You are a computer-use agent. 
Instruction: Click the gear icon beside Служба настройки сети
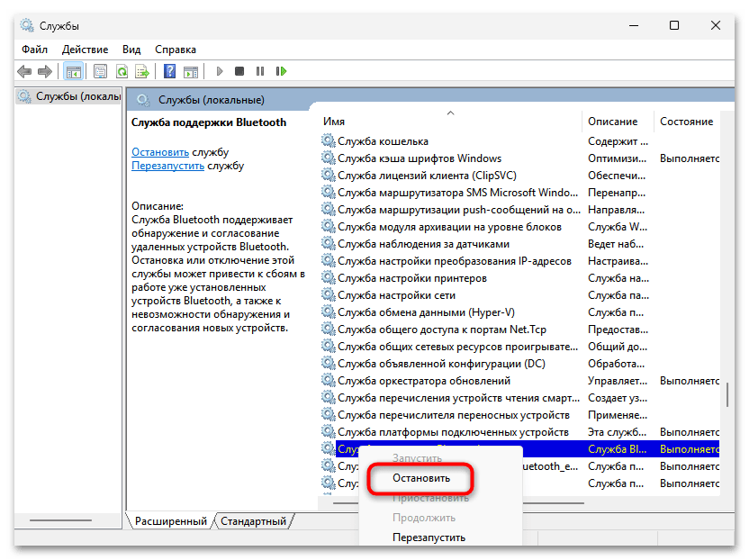tap(329, 294)
